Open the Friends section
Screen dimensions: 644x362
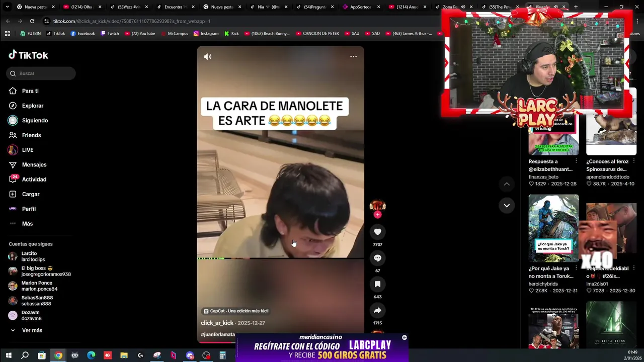click(31, 135)
